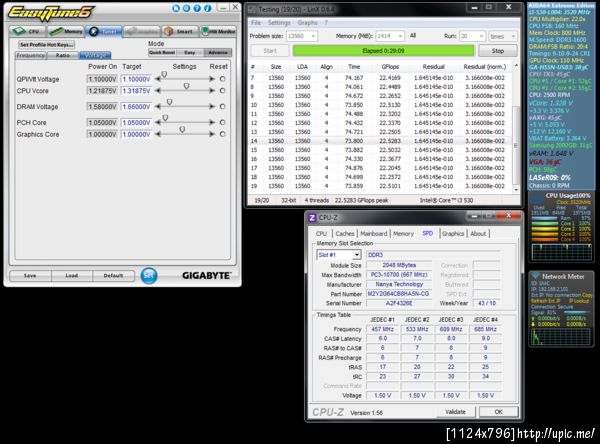The image size is (600, 444).
Task: Reset Graphics Core radio button
Action: [x=222, y=134]
